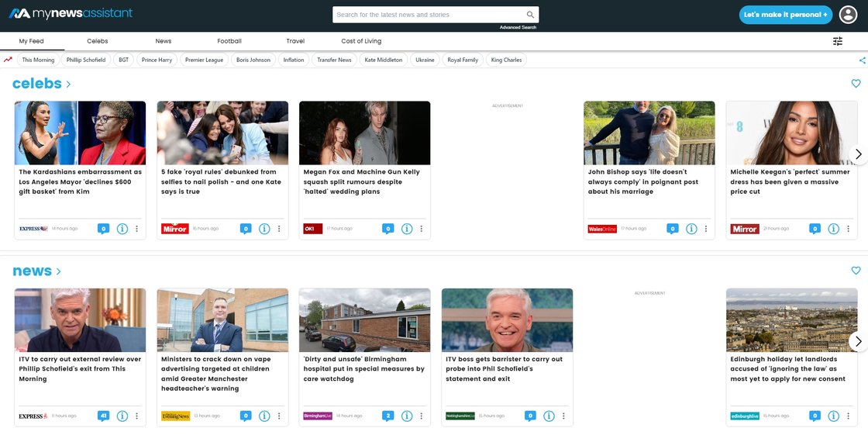
Task: Open three-dot menu on John Bishop article
Action: pos(706,229)
